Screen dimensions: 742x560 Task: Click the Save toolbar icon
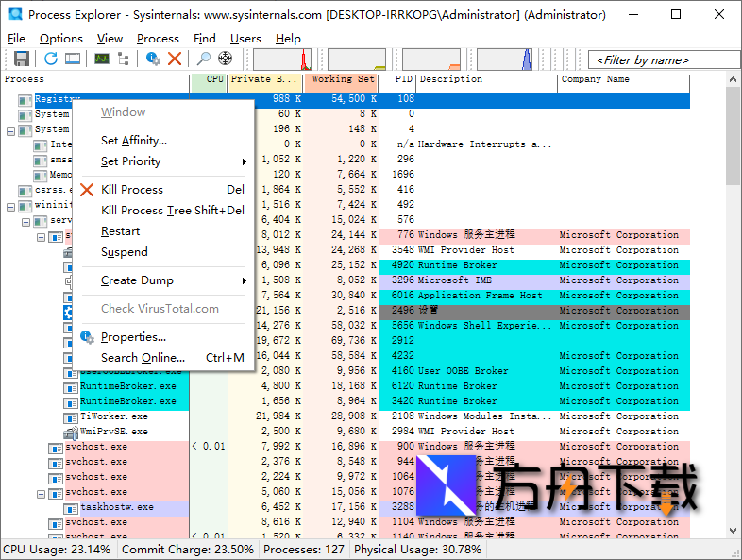[22, 59]
